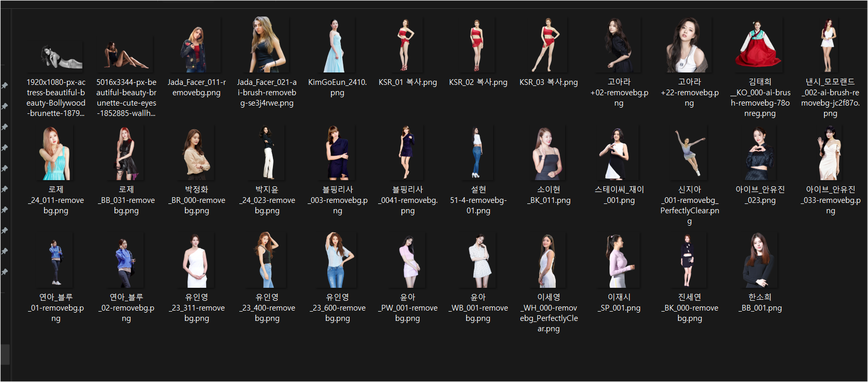Select 아이브_안유진_033-removebg.png image
The height and width of the screenshot is (382, 868).
(830, 153)
